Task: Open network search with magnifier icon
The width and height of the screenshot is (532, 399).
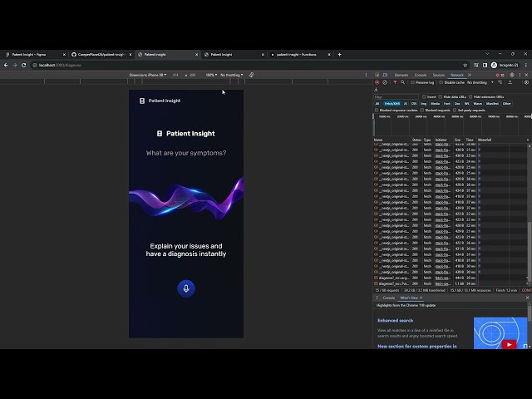Action: tap(402, 82)
